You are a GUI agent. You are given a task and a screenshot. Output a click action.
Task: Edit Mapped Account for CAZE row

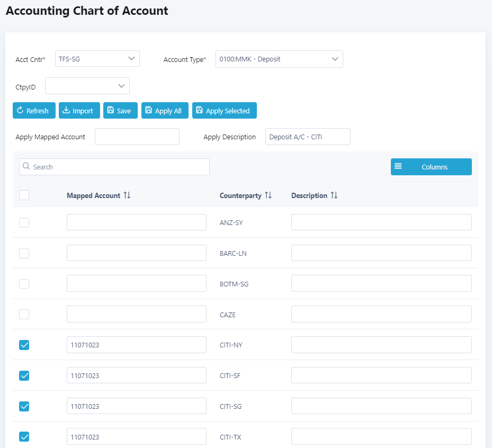[x=137, y=314]
